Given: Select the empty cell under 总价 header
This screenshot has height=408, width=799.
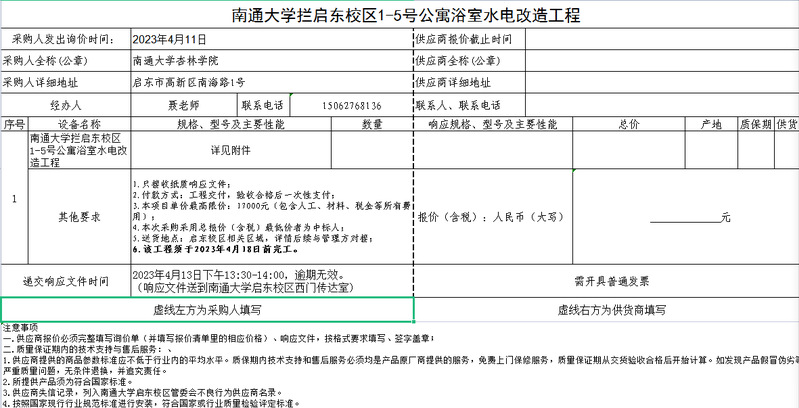Looking at the screenshot, I should pos(629,150).
